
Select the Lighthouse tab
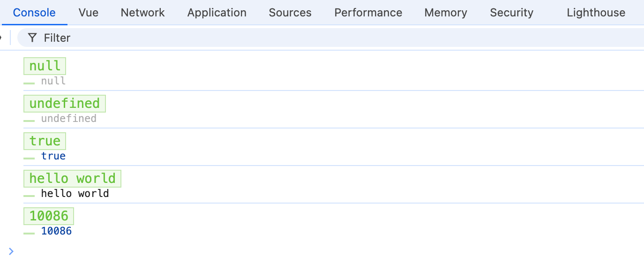click(596, 13)
